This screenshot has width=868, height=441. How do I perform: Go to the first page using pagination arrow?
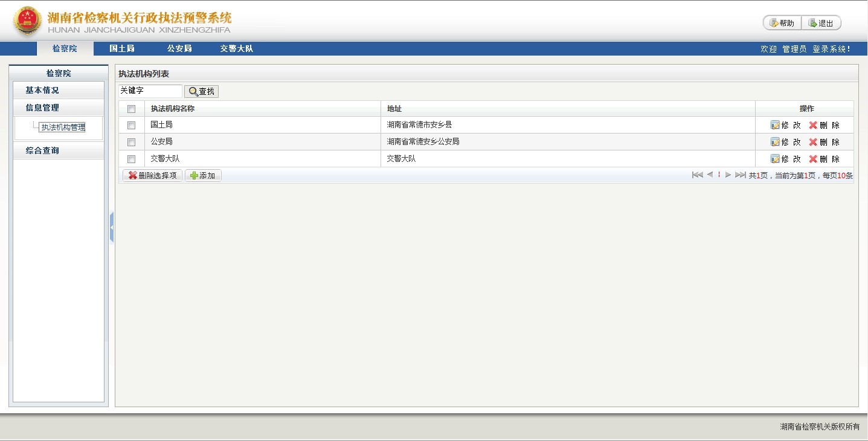697,175
